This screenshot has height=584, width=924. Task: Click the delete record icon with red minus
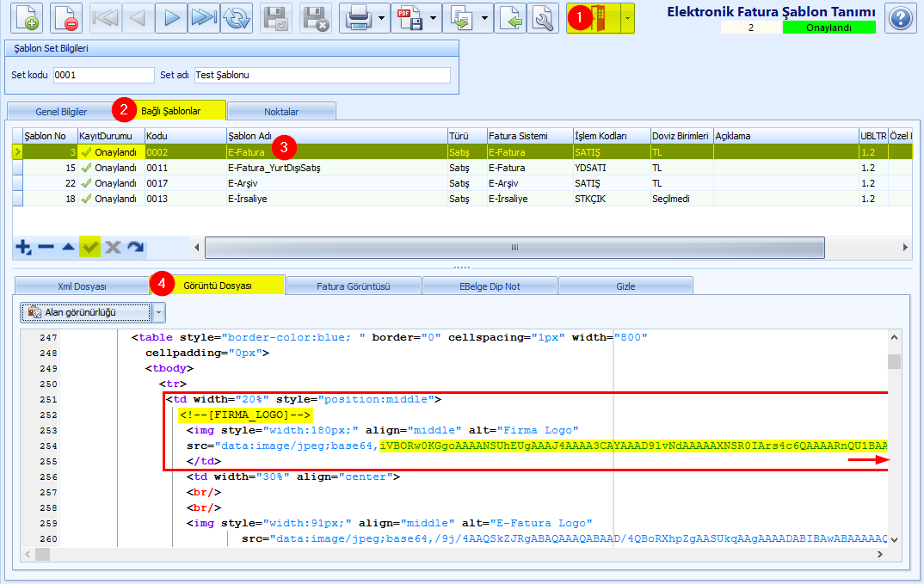pos(66,18)
